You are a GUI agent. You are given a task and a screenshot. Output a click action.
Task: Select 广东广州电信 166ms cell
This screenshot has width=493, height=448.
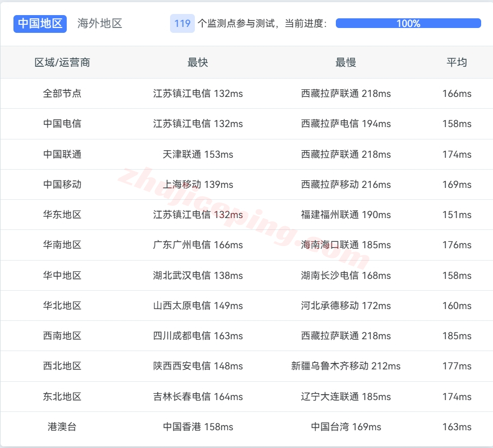(x=198, y=245)
